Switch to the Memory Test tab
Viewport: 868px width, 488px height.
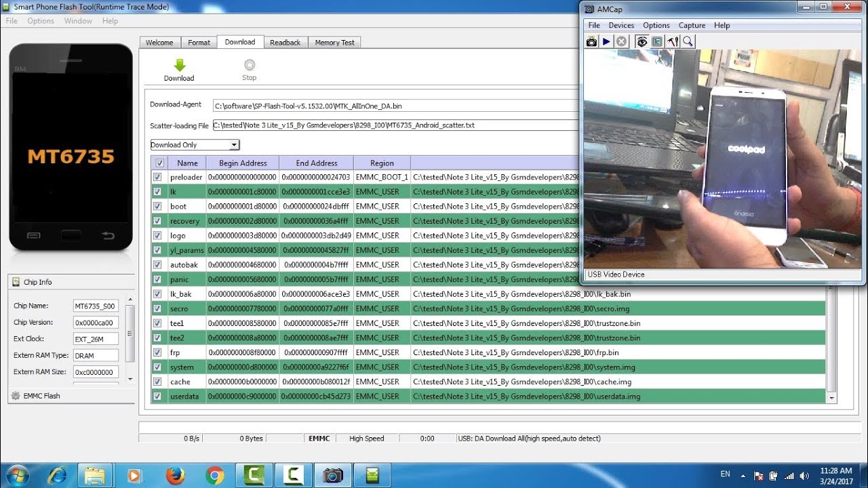tap(335, 42)
